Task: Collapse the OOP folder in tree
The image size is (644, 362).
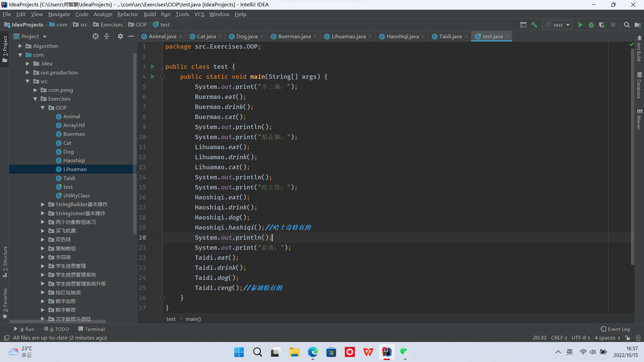Action: [43, 108]
